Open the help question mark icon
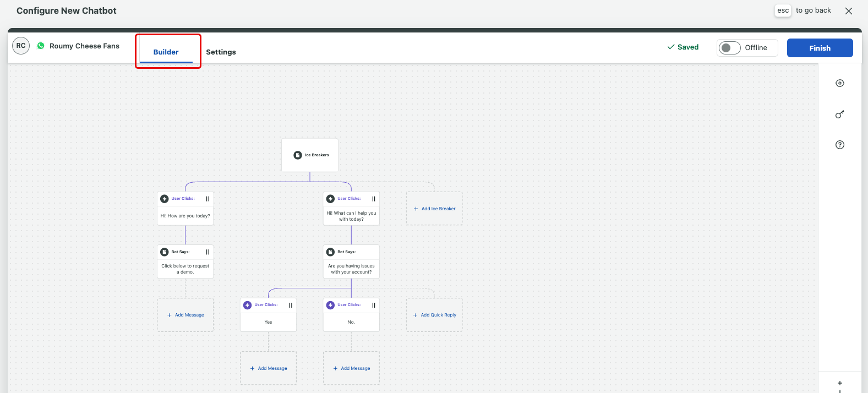The image size is (868, 393). click(839, 145)
